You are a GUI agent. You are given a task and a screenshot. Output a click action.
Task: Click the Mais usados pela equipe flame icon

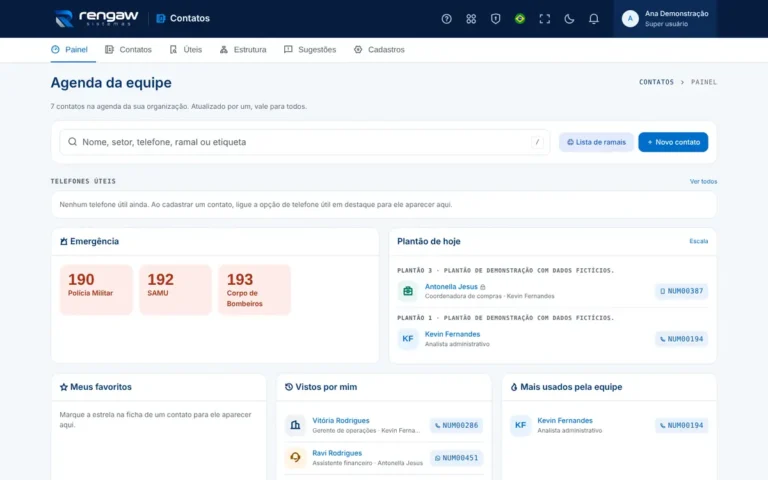point(514,387)
